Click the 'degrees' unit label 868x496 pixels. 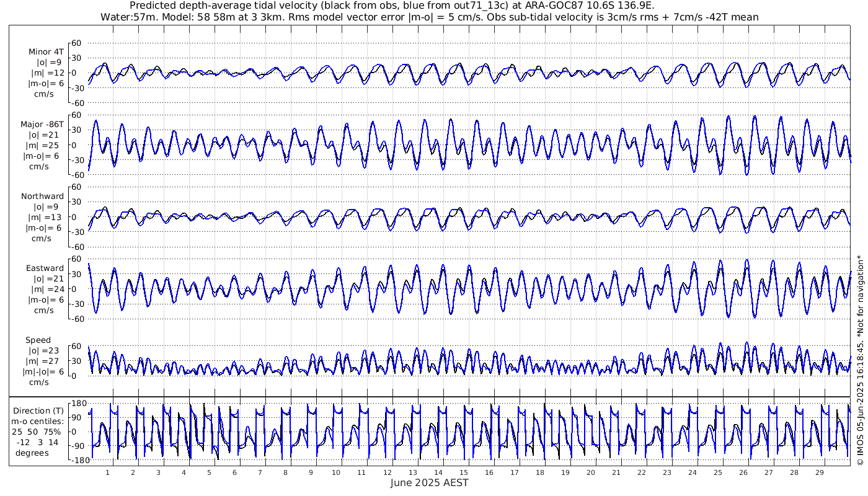click(x=32, y=453)
